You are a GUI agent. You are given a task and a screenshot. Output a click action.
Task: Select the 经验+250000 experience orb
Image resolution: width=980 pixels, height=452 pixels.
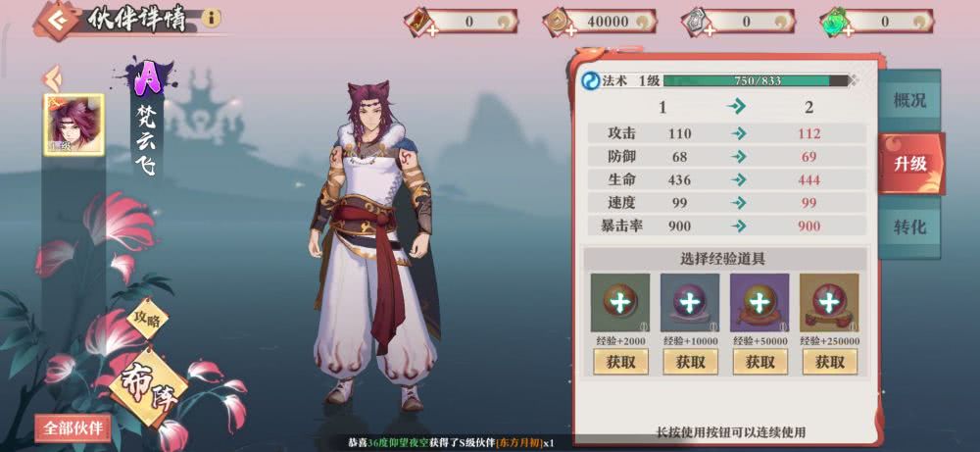coord(829,303)
